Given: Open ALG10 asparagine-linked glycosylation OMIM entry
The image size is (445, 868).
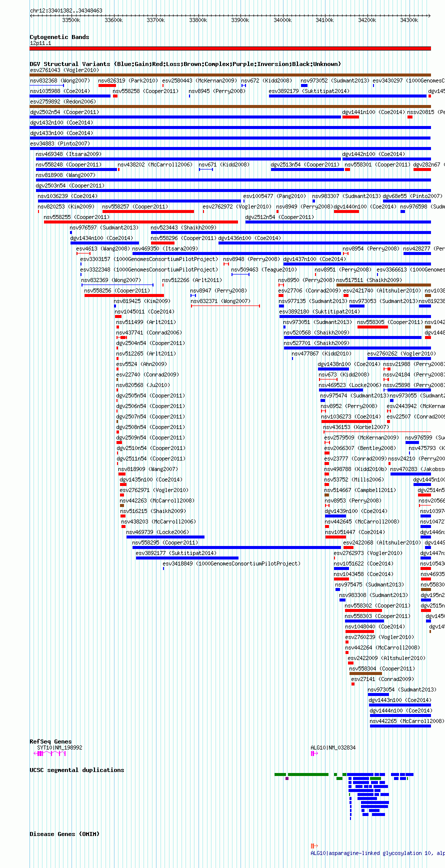Looking at the screenshot, I should coord(377,853).
